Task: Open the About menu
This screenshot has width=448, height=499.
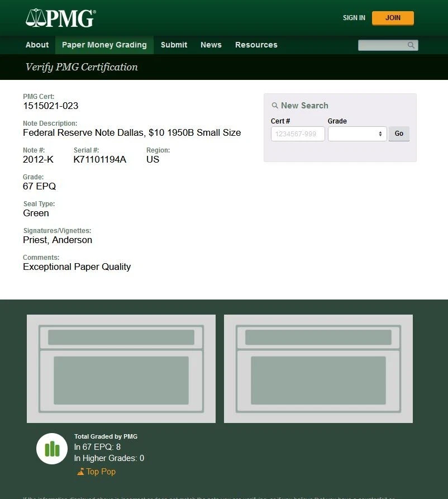Action: 37,45
